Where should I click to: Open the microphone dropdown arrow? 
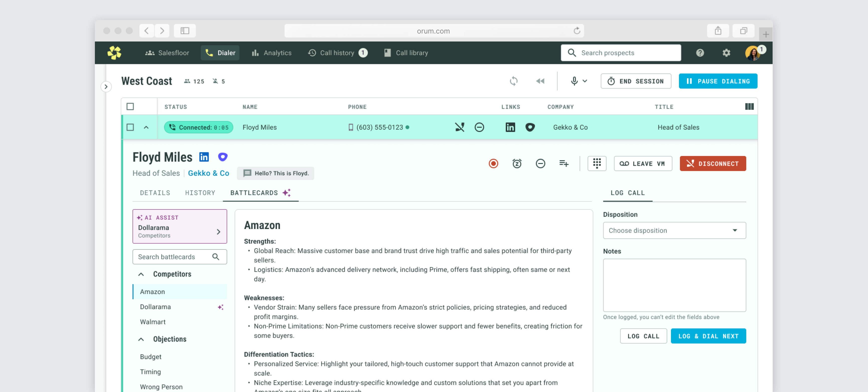point(585,81)
